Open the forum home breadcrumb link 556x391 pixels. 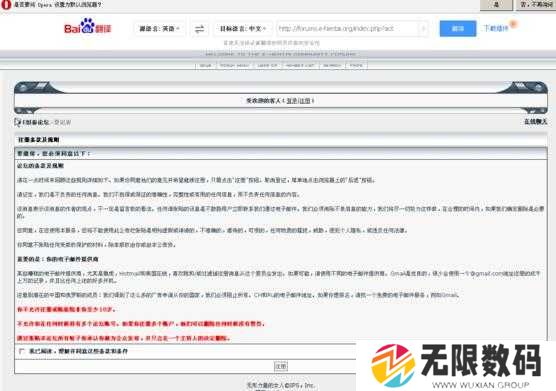(x=35, y=122)
